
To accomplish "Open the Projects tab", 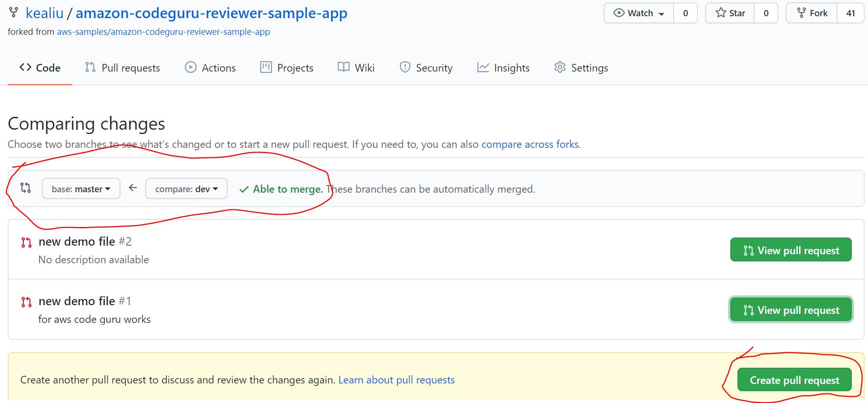I will click(287, 68).
